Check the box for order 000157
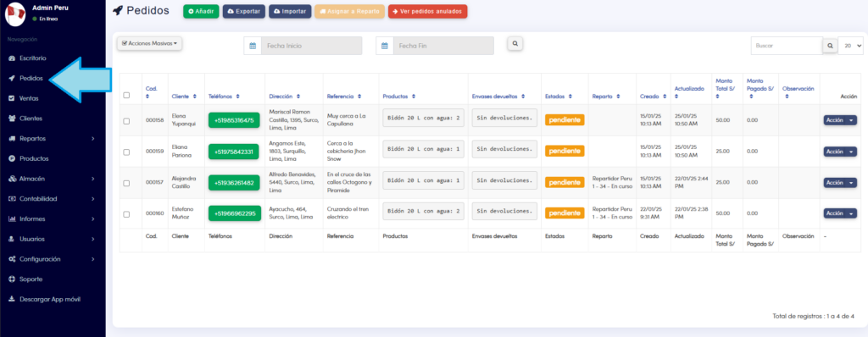 point(126,183)
